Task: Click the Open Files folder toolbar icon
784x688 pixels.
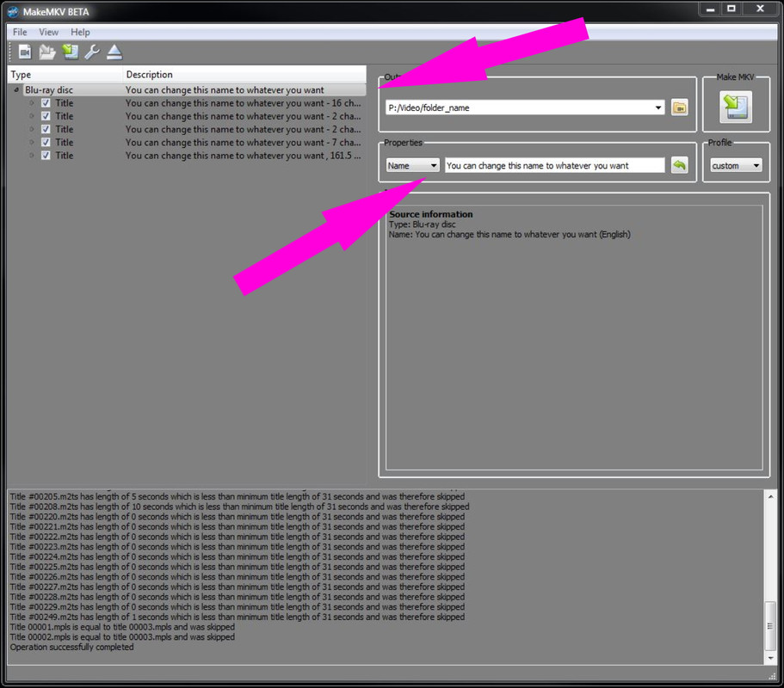Action: pos(47,52)
